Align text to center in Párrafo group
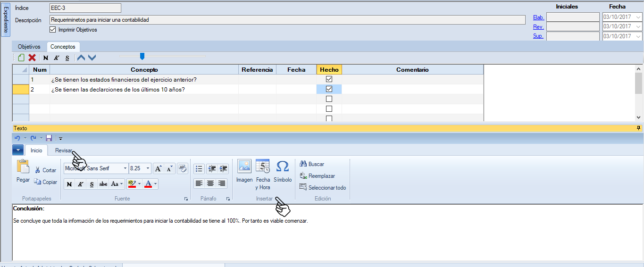This screenshot has height=267, width=644. tap(210, 184)
